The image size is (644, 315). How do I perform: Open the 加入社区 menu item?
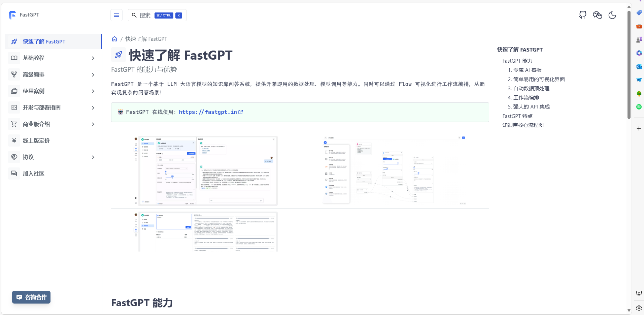click(x=53, y=174)
